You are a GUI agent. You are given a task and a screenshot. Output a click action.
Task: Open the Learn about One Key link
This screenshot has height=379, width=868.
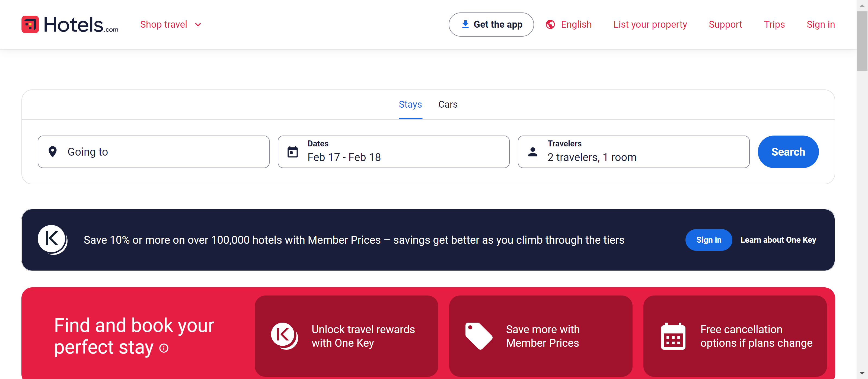click(x=778, y=240)
